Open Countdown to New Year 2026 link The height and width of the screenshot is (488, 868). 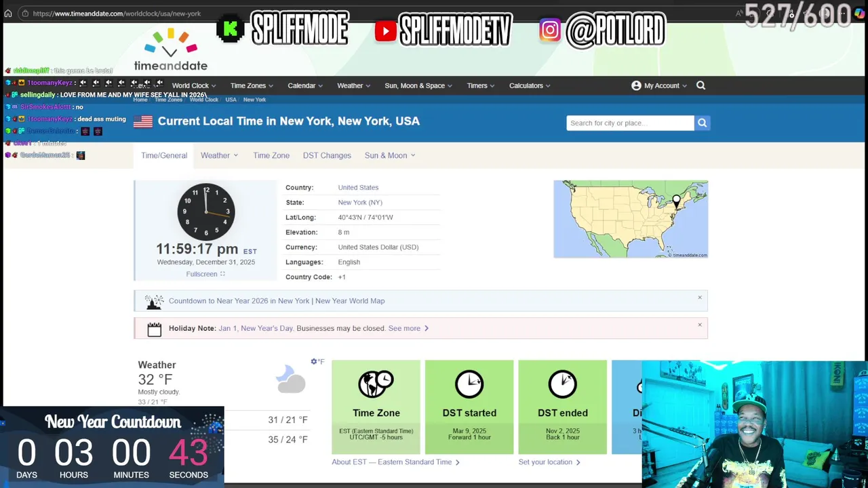pyautogui.click(x=239, y=301)
